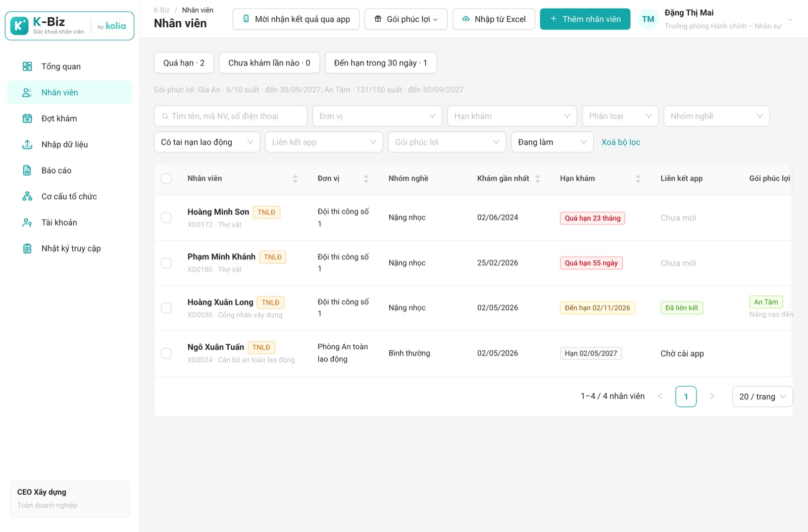Go to the next page arrow
The width and height of the screenshot is (808, 532).
point(712,396)
